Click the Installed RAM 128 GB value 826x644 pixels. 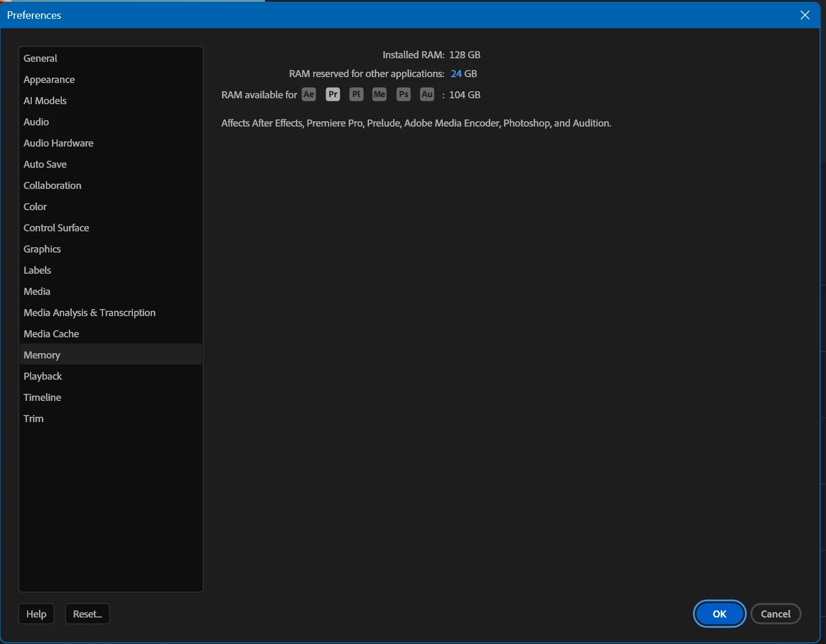[465, 55]
